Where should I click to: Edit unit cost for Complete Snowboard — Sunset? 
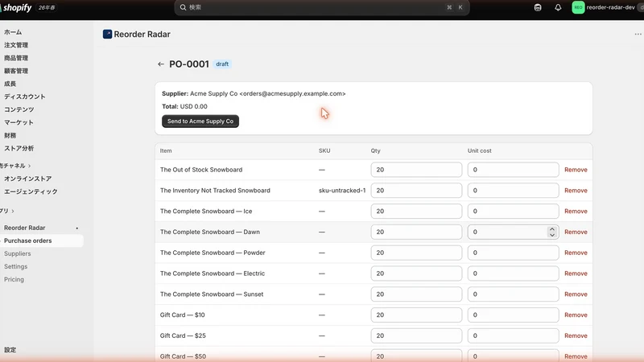coord(513,294)
